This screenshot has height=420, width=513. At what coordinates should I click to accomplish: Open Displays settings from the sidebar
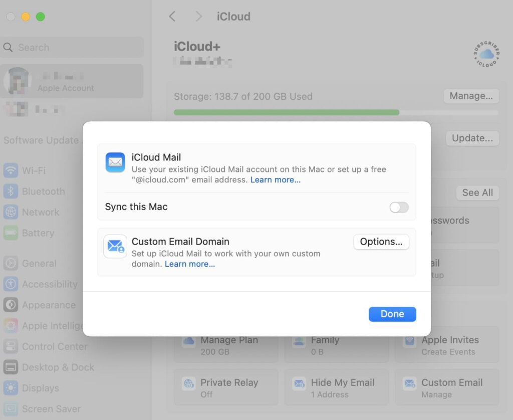11,388
